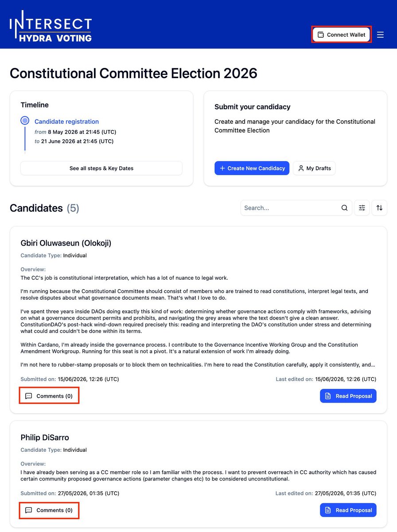397x532 pixels.
Task: Click the Intersect Hydra Voting logo
Action: click(x=51, y=27)
